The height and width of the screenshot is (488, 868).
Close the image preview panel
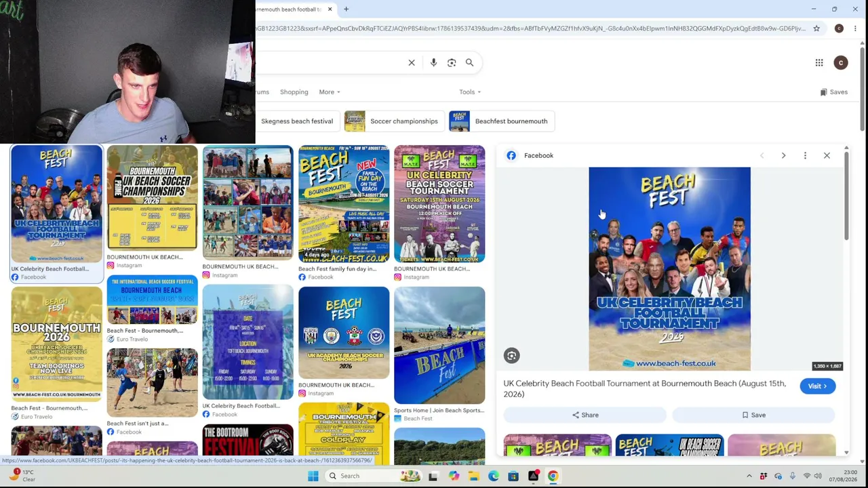coord(827,155)
